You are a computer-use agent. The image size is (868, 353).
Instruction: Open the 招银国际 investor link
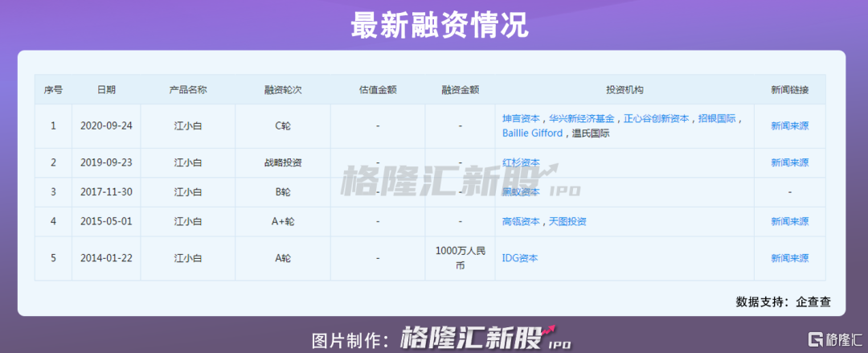pyautogui.click(x=717, y=118)
